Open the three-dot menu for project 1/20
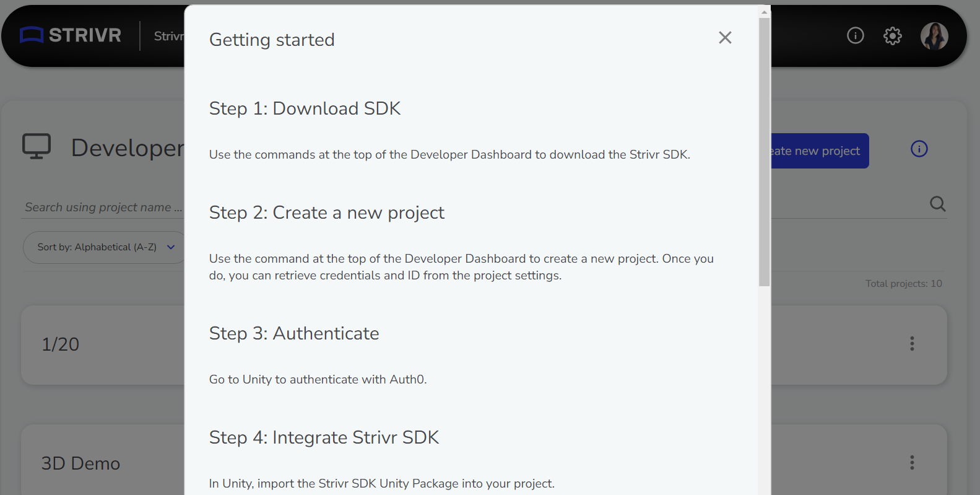The height and width of the screenshot is (495, 980). pyautogui.click(x=912, y=344)
